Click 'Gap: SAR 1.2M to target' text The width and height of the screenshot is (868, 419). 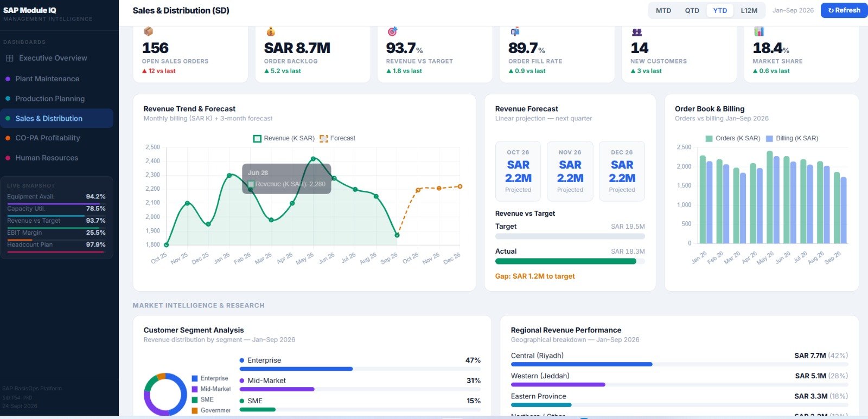[535, 276]
